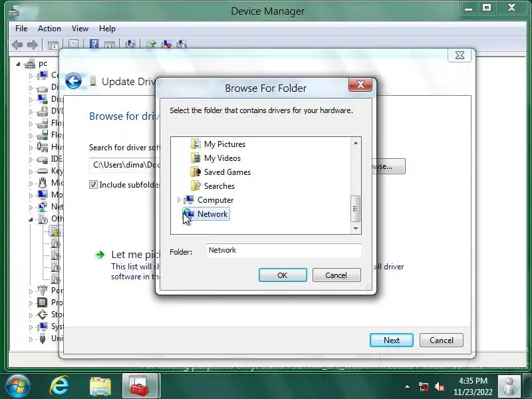Click the blue back arrow in Update Driver wizard
Screen dimensions: 532x399
73,81
